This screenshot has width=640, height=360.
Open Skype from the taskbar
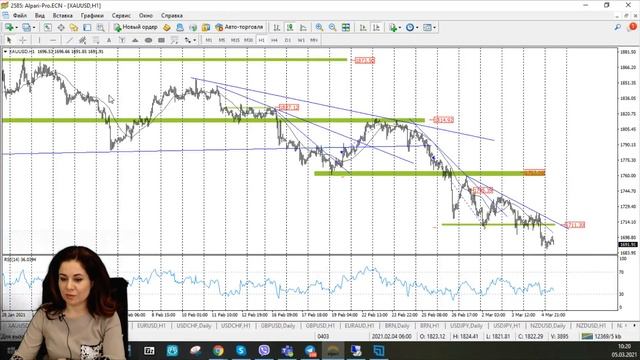point(241,350)
